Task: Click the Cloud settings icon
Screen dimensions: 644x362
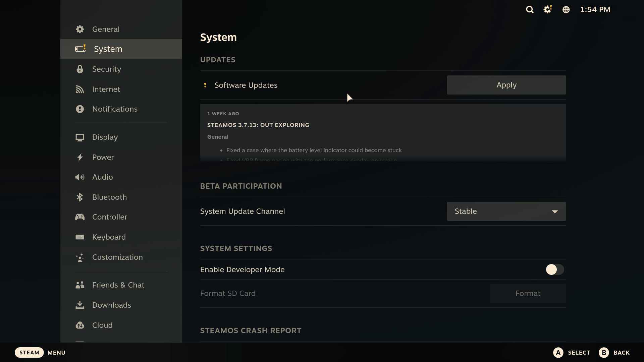Action: 80,325
